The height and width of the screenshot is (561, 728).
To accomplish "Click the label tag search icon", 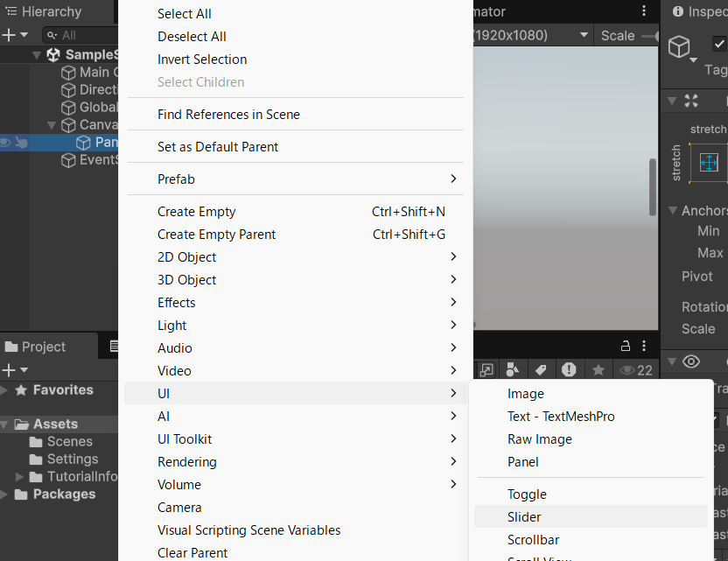I will coord(541,370).
